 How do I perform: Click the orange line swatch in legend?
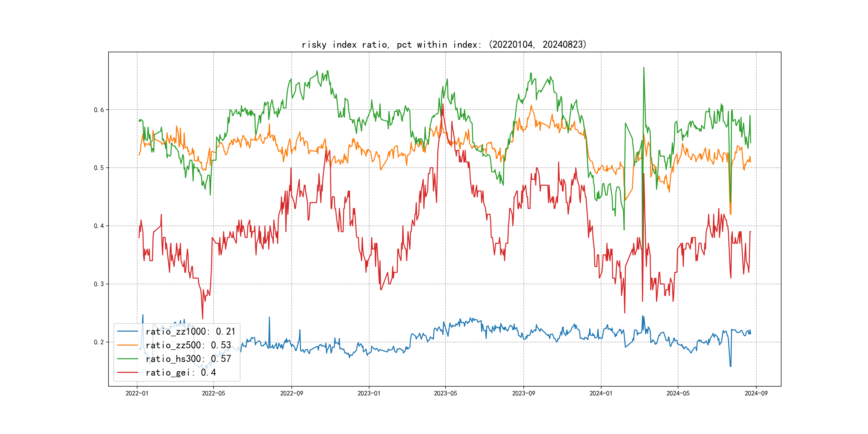[x=127, y=345]
